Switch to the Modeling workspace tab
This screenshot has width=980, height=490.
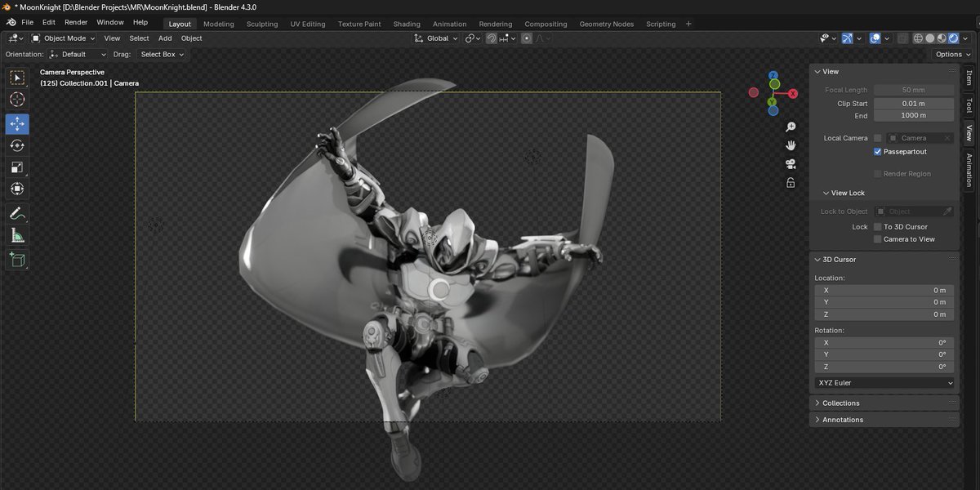point(219,24)
